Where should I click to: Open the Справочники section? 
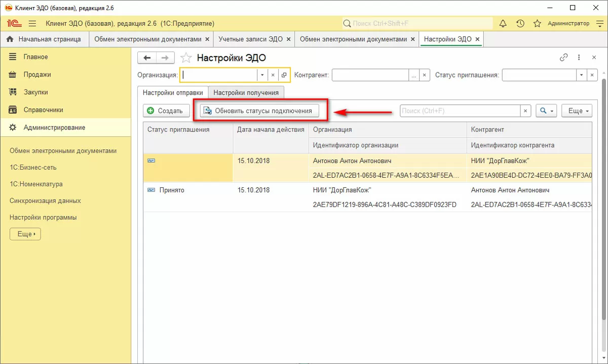click(65, 110)
